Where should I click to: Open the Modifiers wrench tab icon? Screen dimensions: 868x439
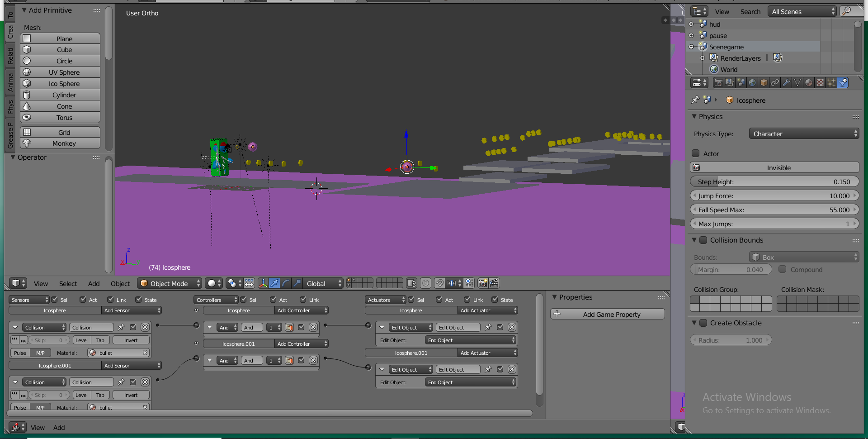[x=786, y=83]
